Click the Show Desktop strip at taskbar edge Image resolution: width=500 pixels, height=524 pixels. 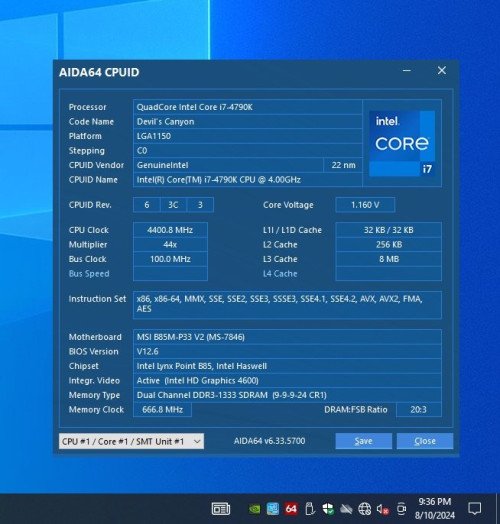click(x=498, y=509)
